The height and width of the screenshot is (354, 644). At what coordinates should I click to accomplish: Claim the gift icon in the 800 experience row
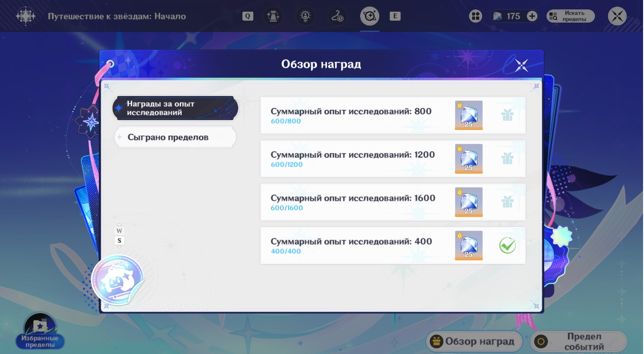[x=507, y=115]
